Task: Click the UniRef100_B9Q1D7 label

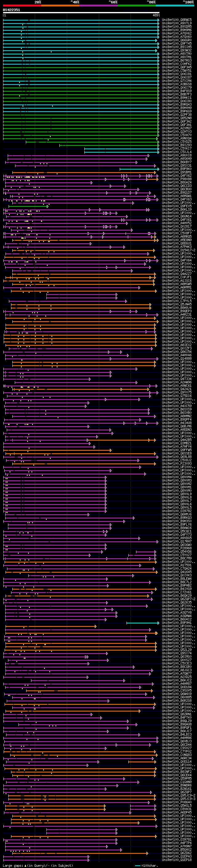Action: click(x=177, y=192)
